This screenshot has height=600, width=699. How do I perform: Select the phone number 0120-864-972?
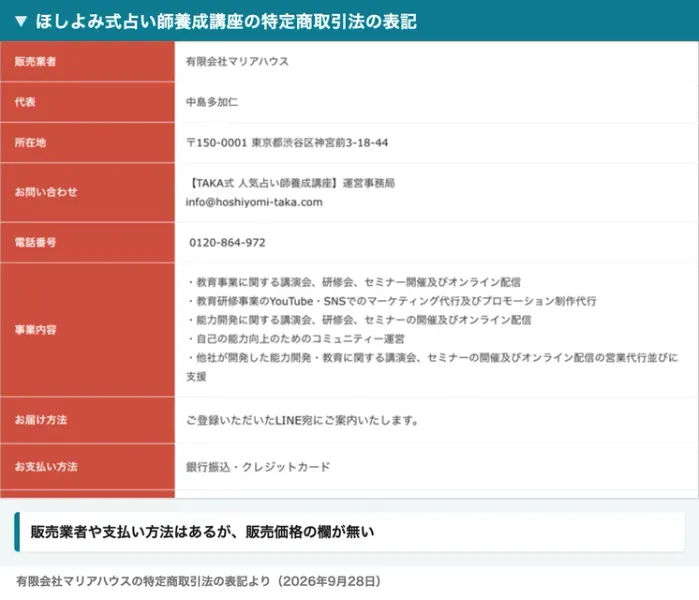[227, 242]
